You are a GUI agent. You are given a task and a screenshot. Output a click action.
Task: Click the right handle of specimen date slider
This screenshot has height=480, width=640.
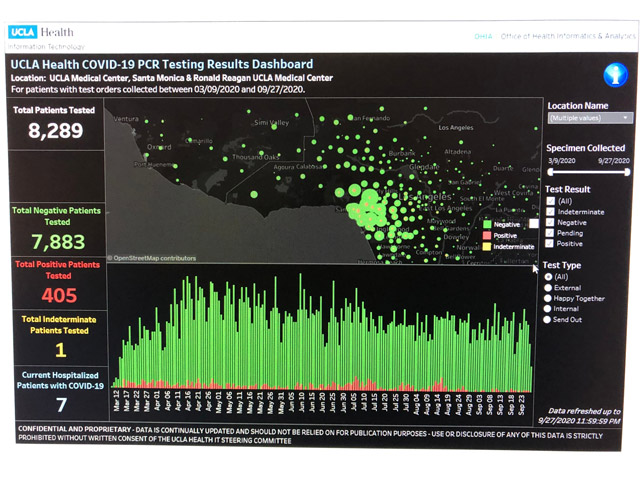pyautogui.click(x=627, y=172)
